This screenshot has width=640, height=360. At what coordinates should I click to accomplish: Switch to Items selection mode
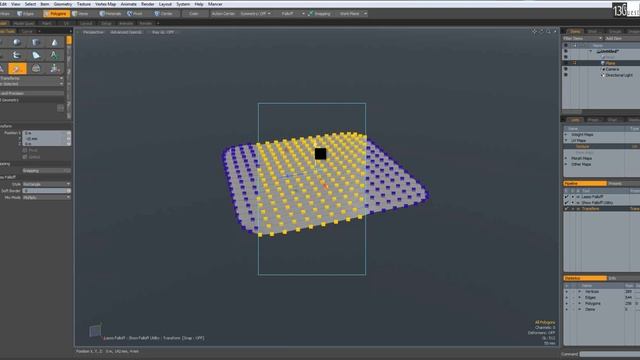tap(81, 13)
